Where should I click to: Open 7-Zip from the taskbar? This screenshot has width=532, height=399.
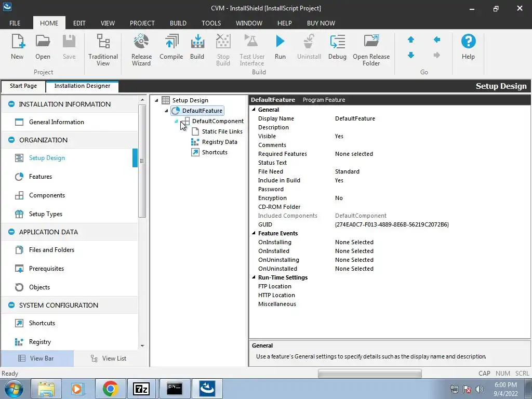[141, 389]
